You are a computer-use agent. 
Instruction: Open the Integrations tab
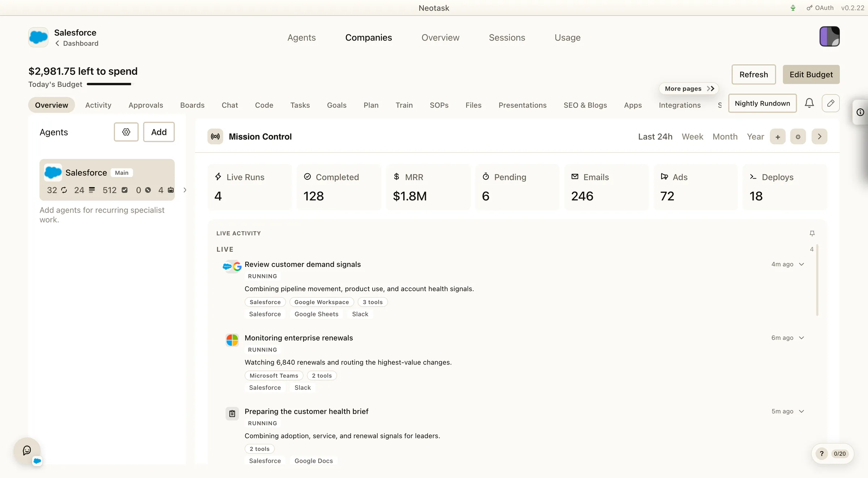(x=680, y=105)
